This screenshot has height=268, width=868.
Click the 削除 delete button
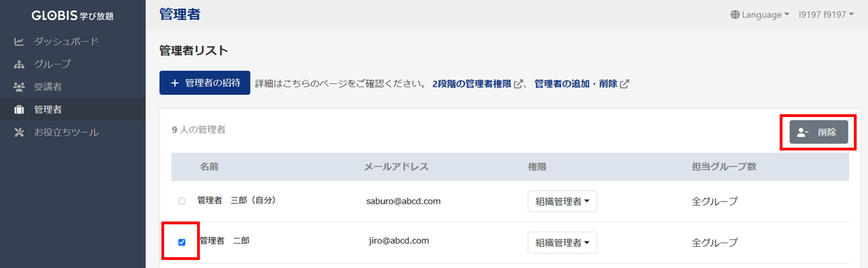tap(818, 132)
